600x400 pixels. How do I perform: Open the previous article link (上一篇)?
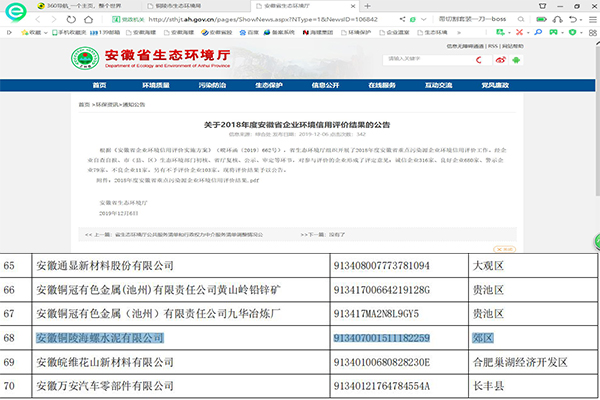click(x=174, y=235)
